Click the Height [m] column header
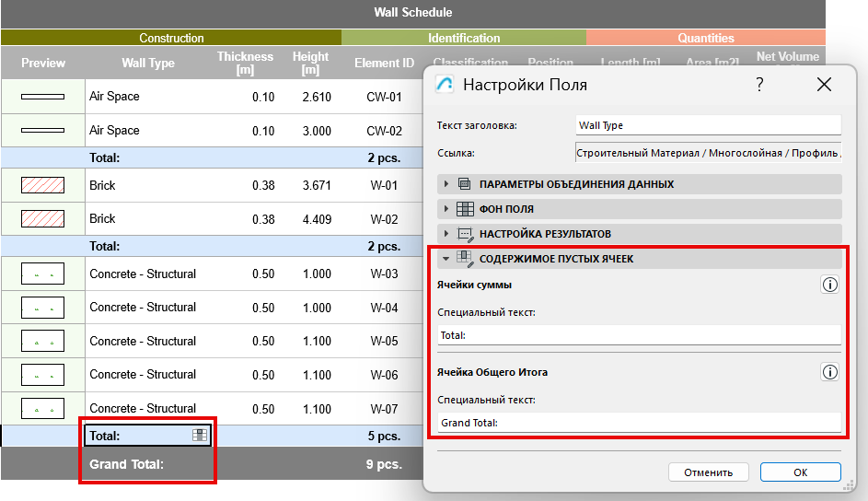 pyautogui.click(x=310, y=63)
